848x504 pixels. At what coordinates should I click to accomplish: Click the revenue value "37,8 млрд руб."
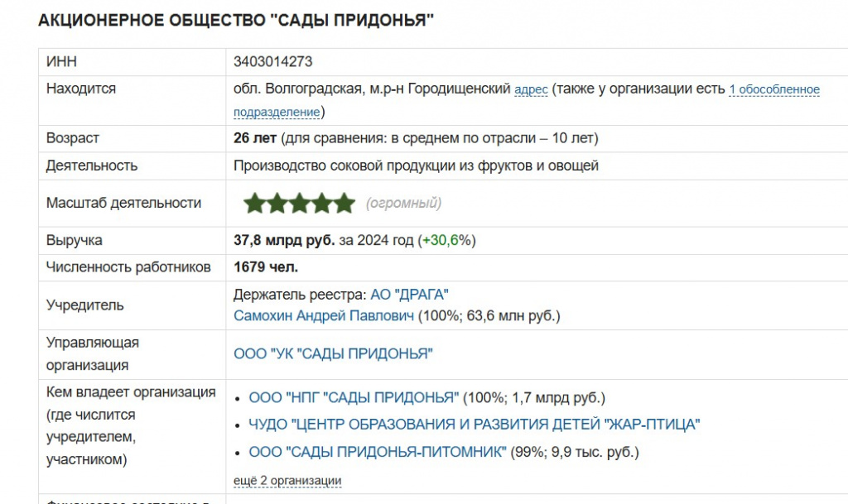click(284, 241)
